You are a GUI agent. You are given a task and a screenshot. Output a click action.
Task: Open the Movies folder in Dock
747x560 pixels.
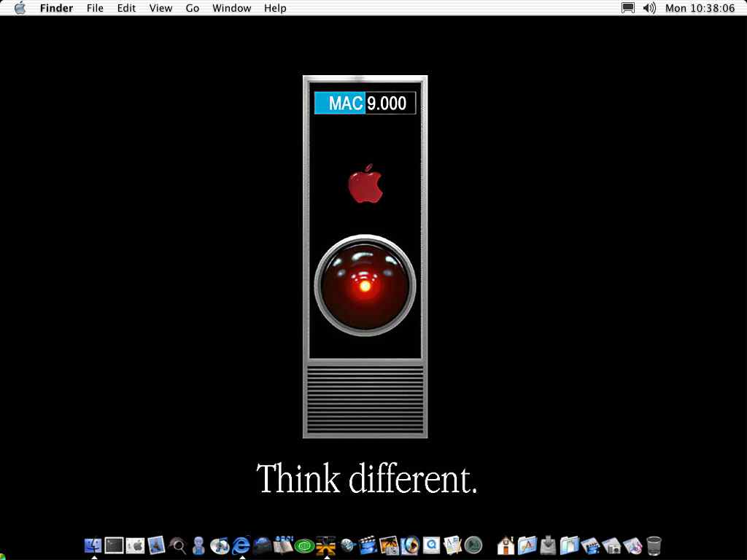(x=591, y=545)
